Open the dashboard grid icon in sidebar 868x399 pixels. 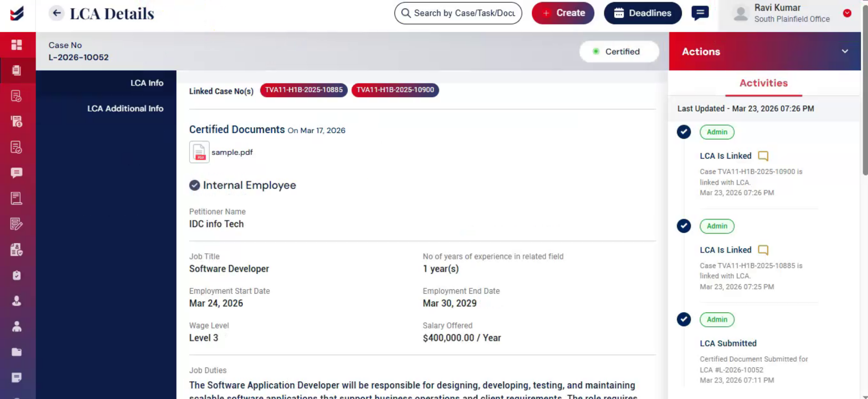pos(17,45)
